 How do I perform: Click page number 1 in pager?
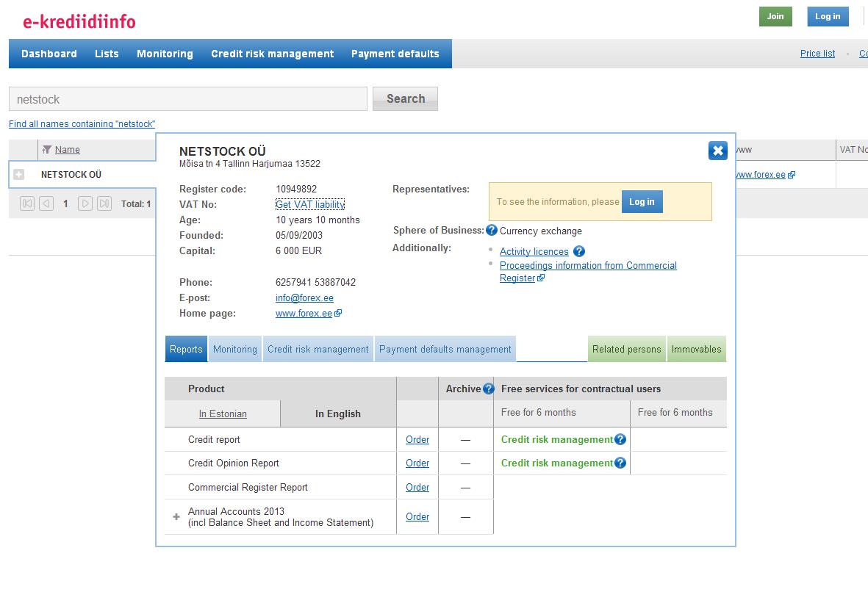[x=65, y=203]
